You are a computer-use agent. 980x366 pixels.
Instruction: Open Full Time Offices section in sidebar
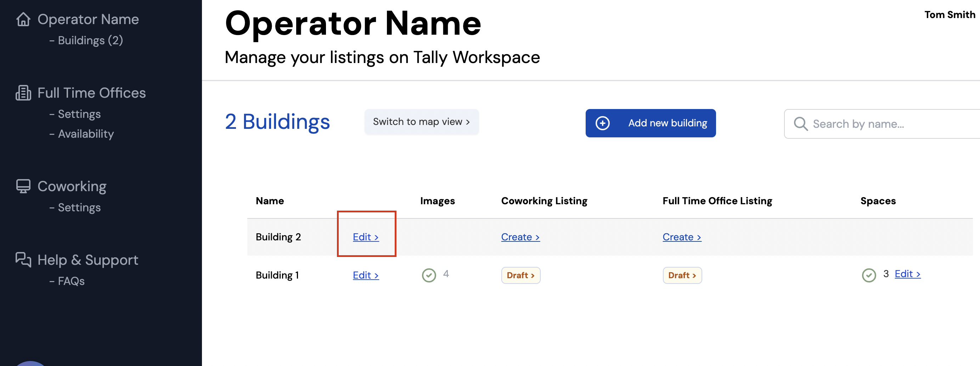(x=92, y=93)
